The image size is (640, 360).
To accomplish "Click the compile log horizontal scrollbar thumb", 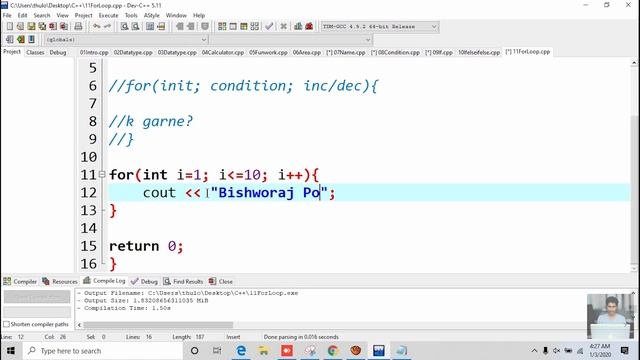I will [x=158, y=325].
